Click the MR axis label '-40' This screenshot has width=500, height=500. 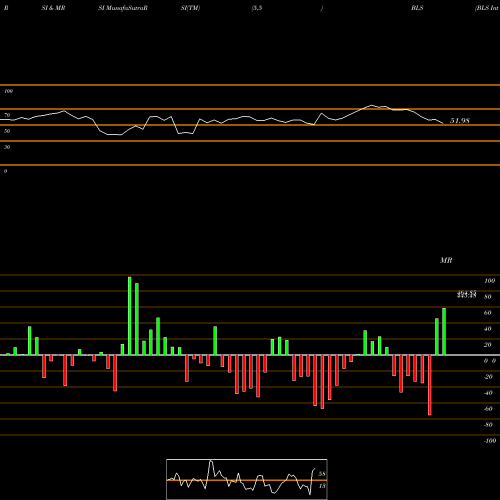(x=488, y=393)
